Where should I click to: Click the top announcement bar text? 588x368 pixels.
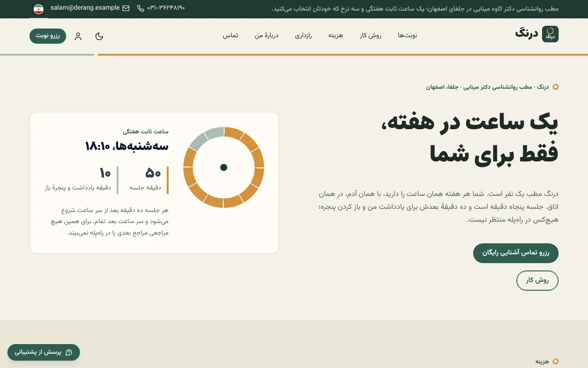tap(415, 9)
